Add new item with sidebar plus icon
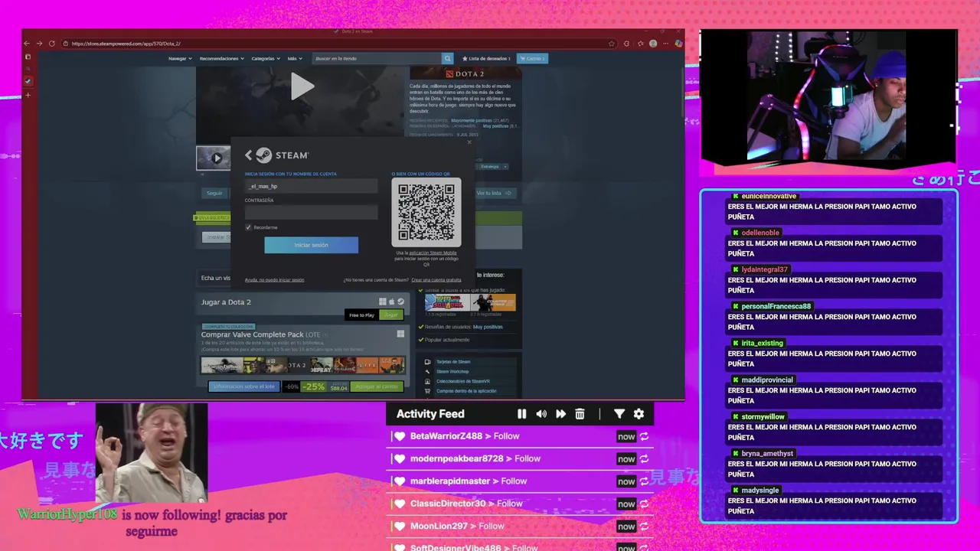This screenshot has height=551, width=980. [x=28, y=95]
